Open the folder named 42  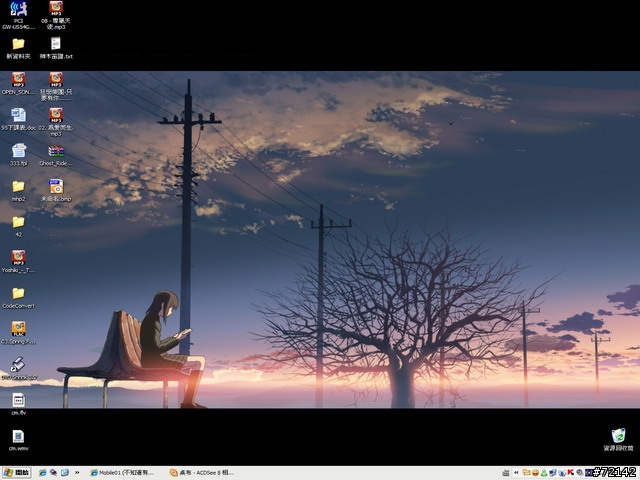pos(18,222)
